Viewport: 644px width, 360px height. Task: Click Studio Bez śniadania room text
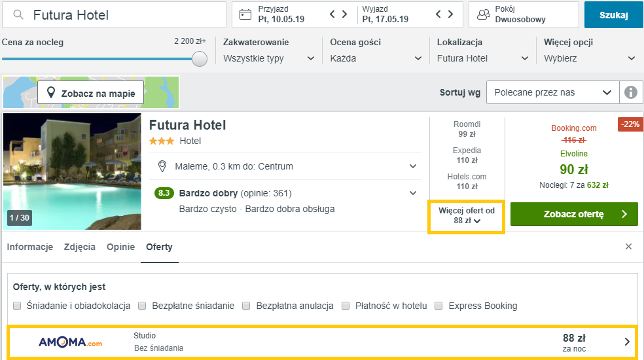coord(158,342)
